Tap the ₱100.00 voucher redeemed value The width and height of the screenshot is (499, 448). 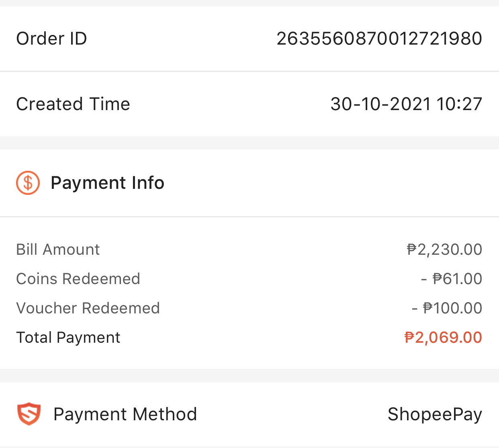[447, 308]
